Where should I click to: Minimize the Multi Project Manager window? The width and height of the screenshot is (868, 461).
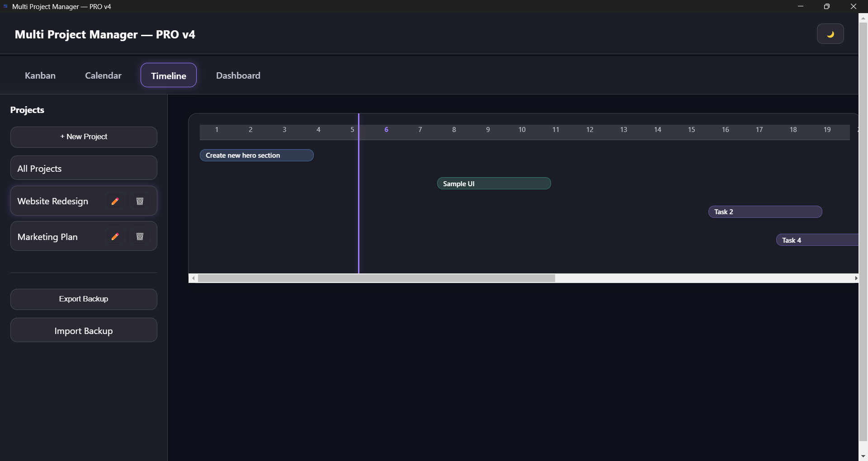click(x=801, y=6)
